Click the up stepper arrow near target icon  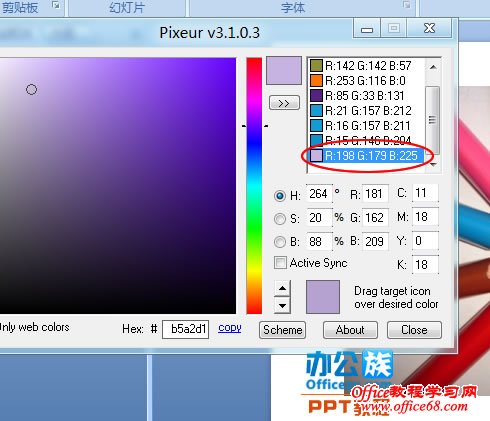pyautogui.click(x=282, y=288)
